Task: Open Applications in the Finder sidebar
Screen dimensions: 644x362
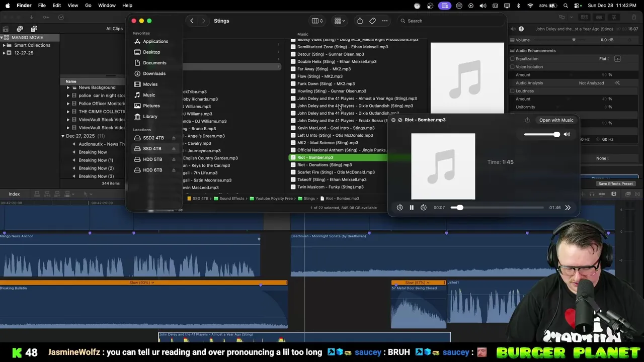Action: (x=155, y=42)
